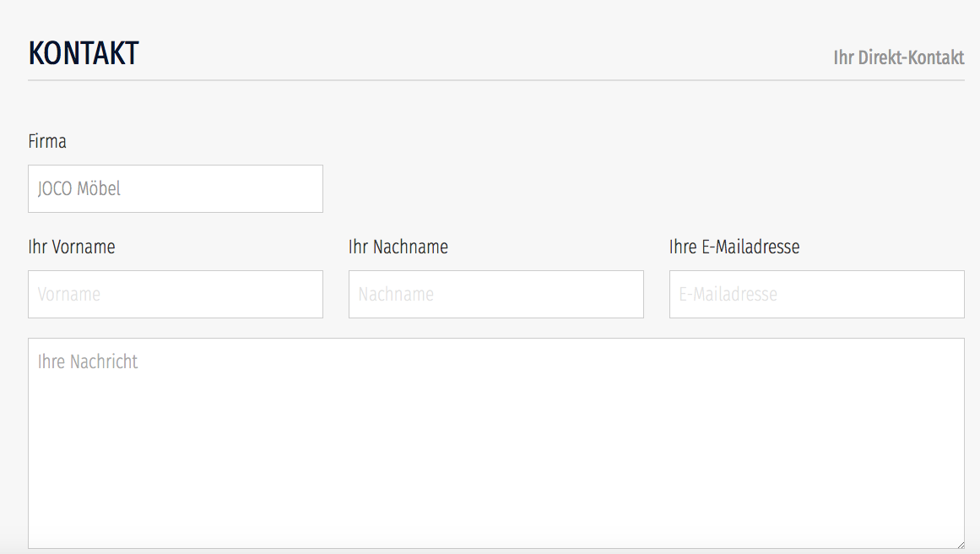This screenshot has height=554, width=980.
Task: Select the E-Mailadresse input field
Action: (816, 294)
